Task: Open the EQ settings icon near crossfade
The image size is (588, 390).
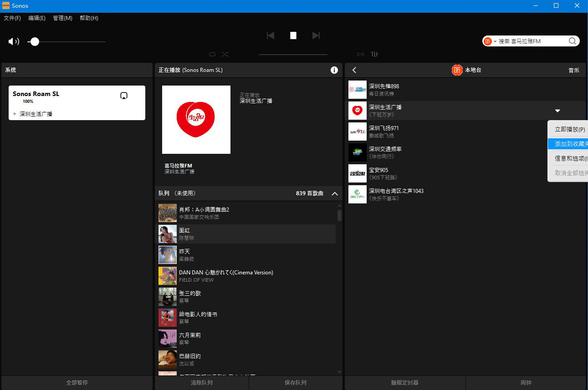Action: coord(374,54)
